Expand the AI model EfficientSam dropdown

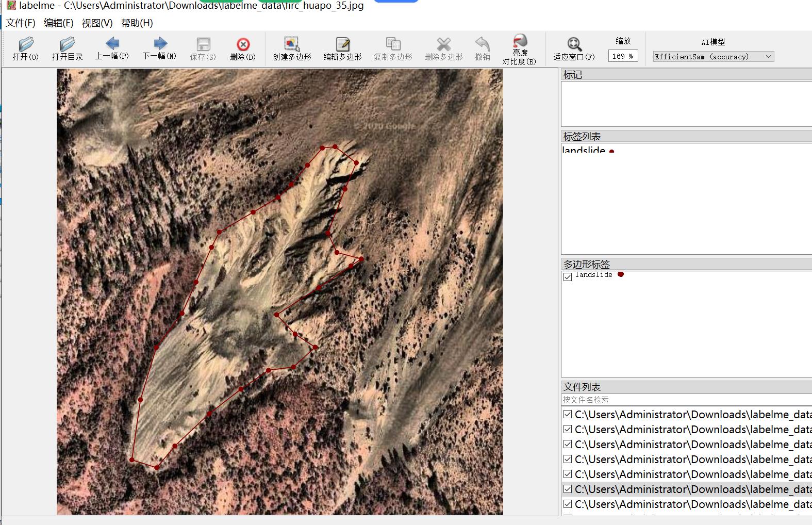tap(714, 57)
